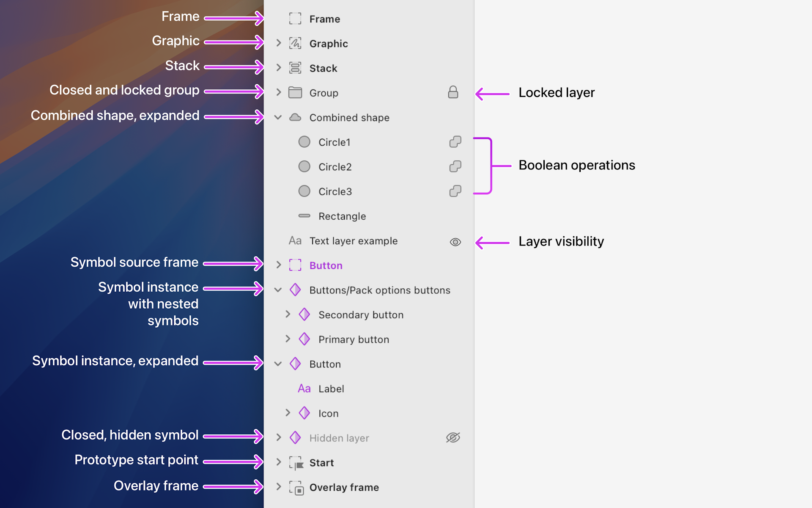Click the Graphic layer icon
Viewport: 812px width, 508px height.
[296, 43]
